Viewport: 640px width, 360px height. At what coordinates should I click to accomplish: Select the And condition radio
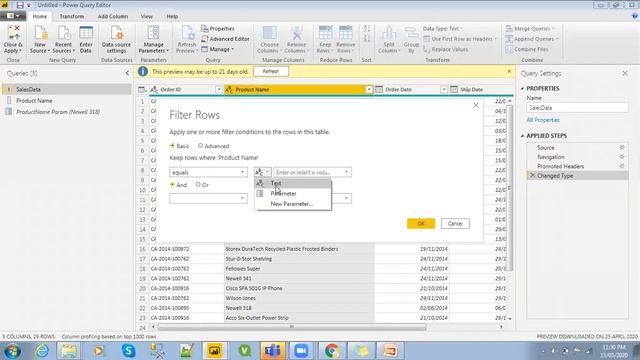point(172,184)
